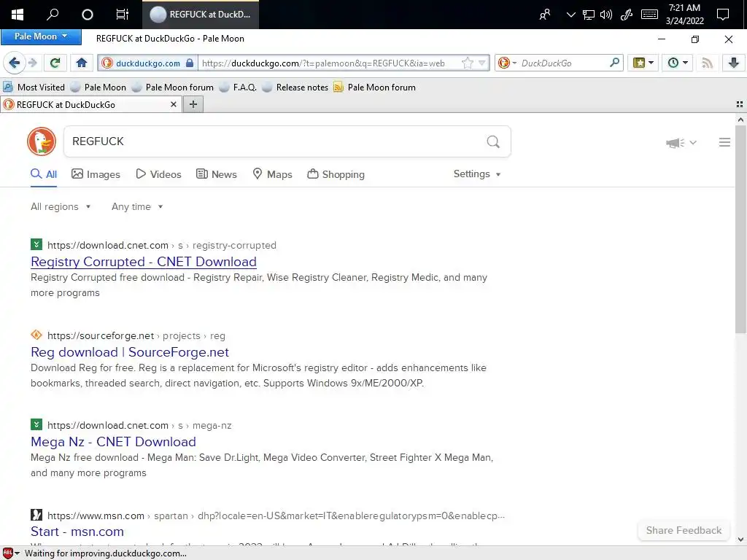Switch to News results
This screenshot has height=560, width=747.
(x=216, y=174)
